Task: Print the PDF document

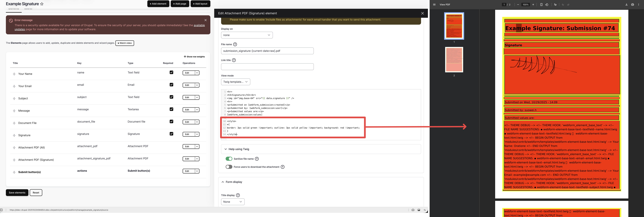Action: (632, 5)
